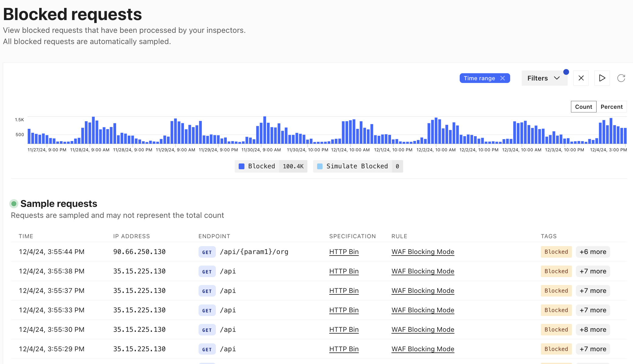Click GET badge for /api/{param1}/org
633x364 pixels.
click(x=207, y=252)
